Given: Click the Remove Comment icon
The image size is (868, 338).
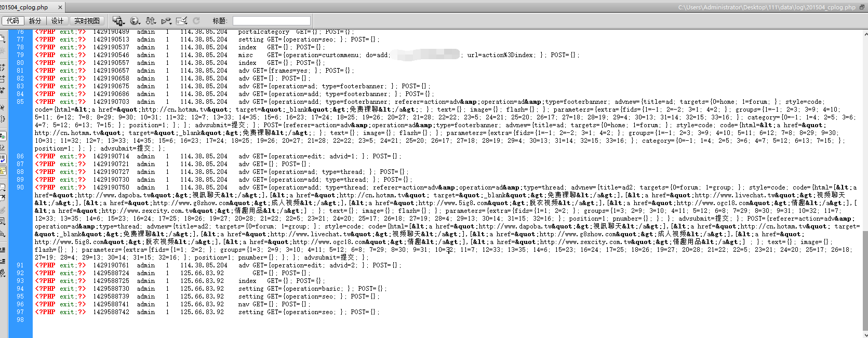Looking at the screenshot, I should [2, 198].
